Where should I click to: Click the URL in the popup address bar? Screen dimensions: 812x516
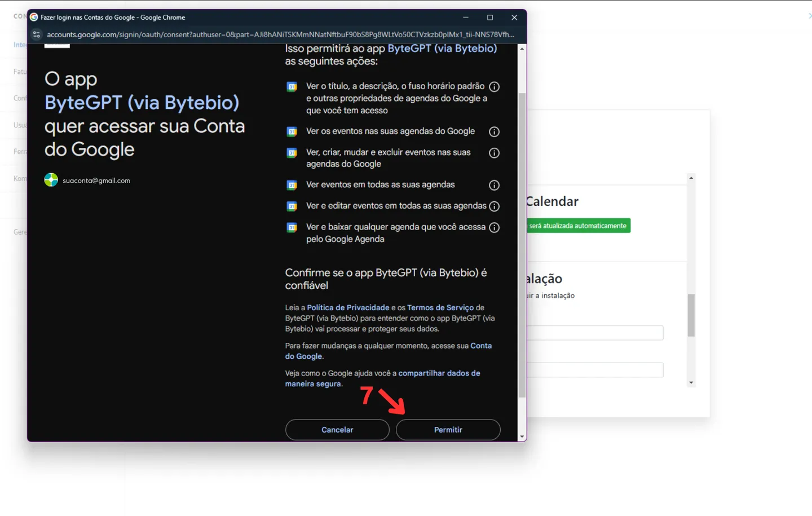pyautogui.click(x=280, y=34)
